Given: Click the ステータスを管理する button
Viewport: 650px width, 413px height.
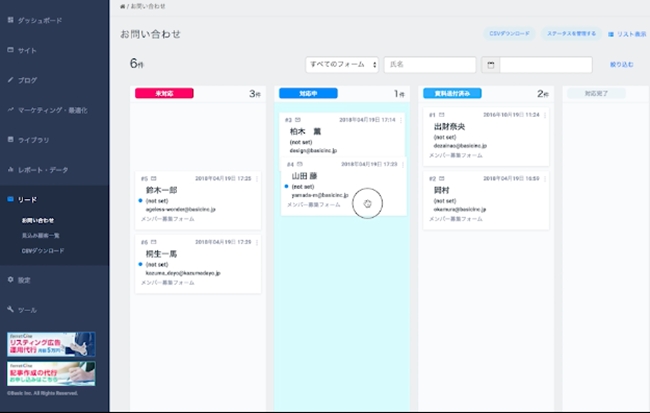Looking at the screenshot, I should click(571, 34).
